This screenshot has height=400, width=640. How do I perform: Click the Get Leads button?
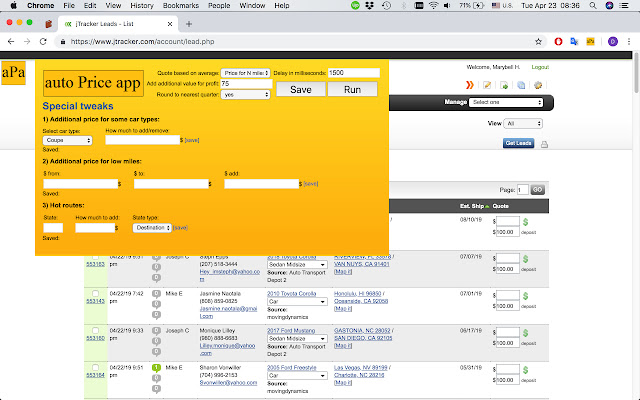click(x=518, y=144)
